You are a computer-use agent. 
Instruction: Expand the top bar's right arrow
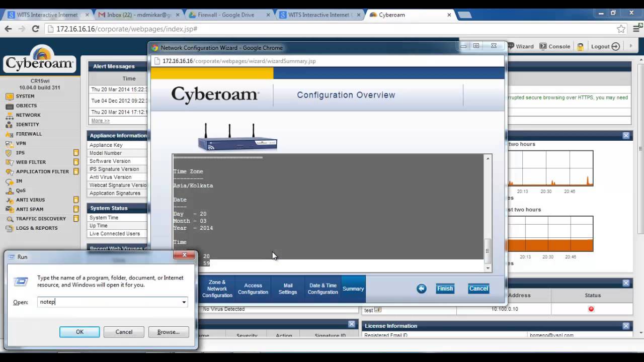(630, 46)
